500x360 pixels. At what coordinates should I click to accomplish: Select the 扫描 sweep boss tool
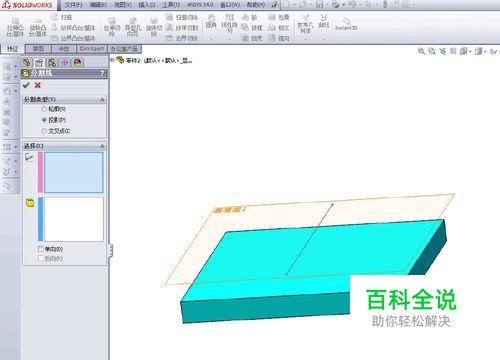(62, 17)
